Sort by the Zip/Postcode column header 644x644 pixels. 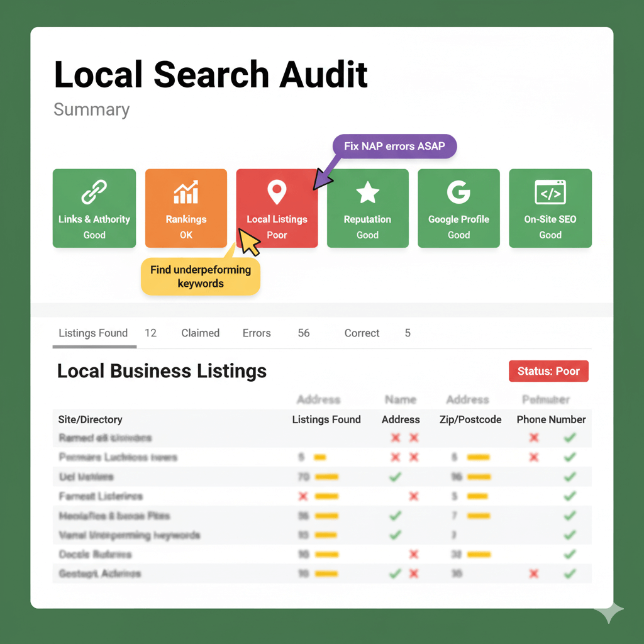tap(470, 419)
